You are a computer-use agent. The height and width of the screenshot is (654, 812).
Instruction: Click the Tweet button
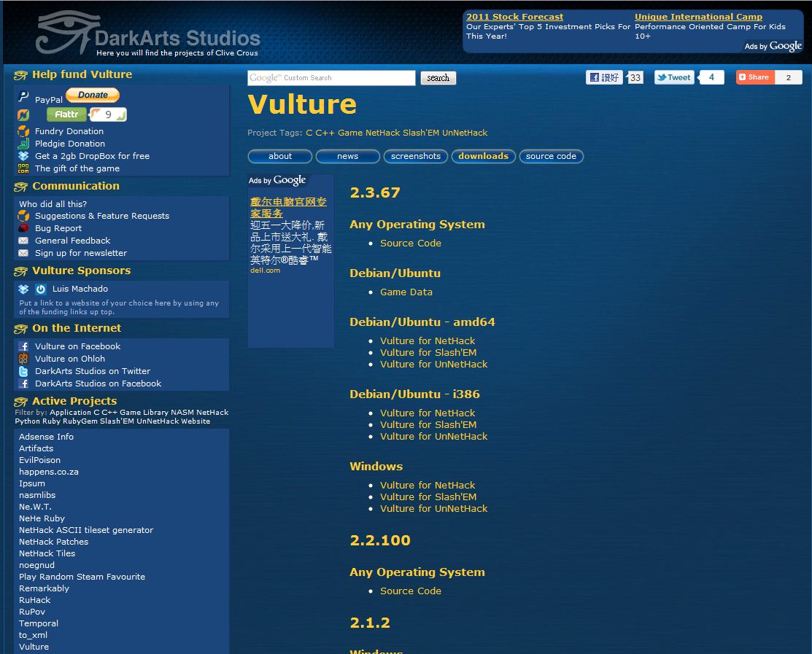pos(673,77)
